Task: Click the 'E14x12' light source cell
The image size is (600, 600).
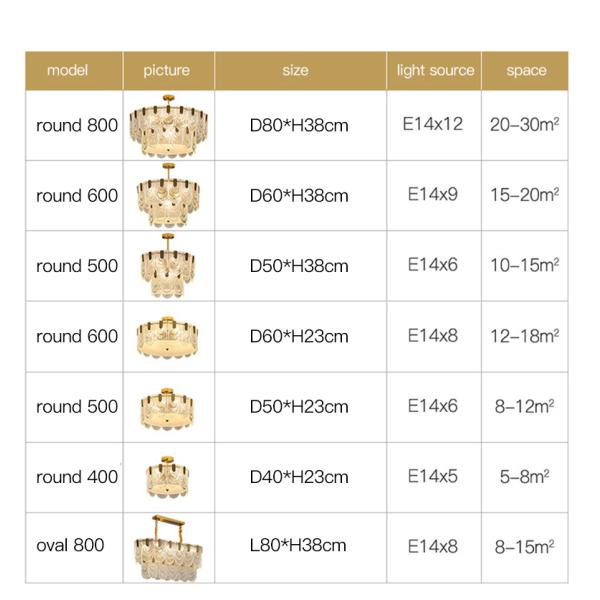Action: click(433, 125)
